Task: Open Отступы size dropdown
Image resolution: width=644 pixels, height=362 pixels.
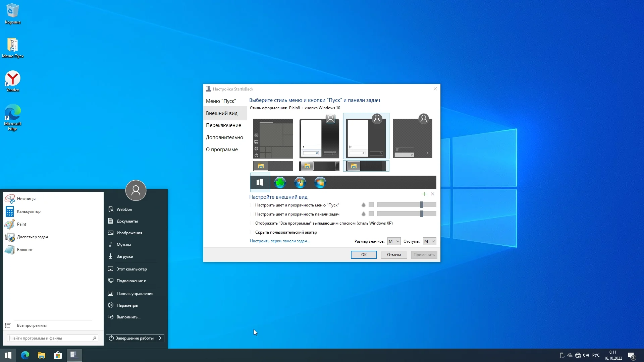Action: [429, 241]
